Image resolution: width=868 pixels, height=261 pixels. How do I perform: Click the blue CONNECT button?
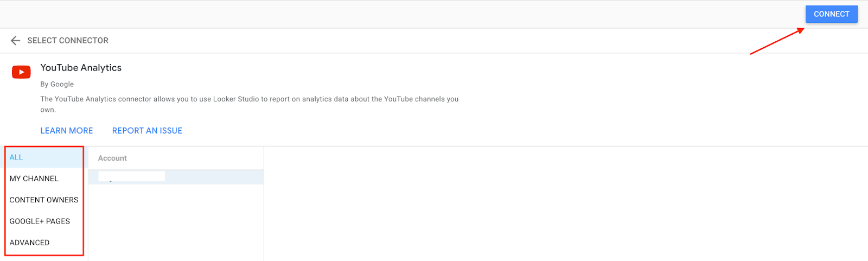click(831, 14)
